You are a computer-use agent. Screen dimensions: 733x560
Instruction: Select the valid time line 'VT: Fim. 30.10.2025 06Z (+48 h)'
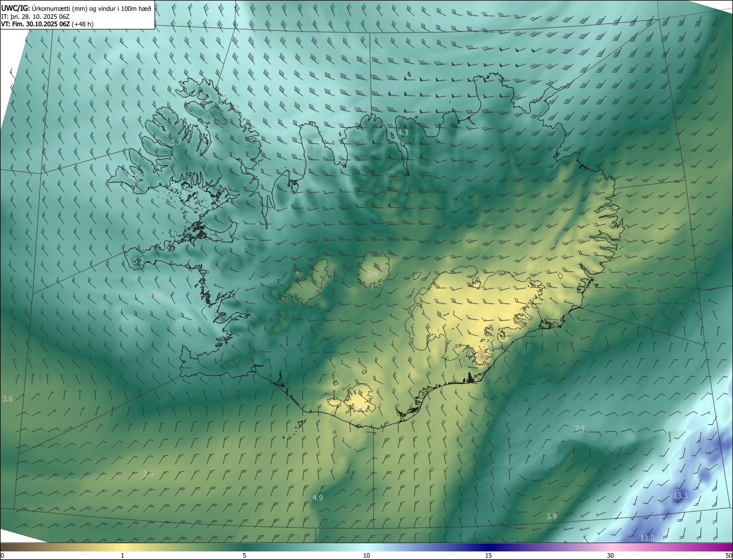coord(47,24)
